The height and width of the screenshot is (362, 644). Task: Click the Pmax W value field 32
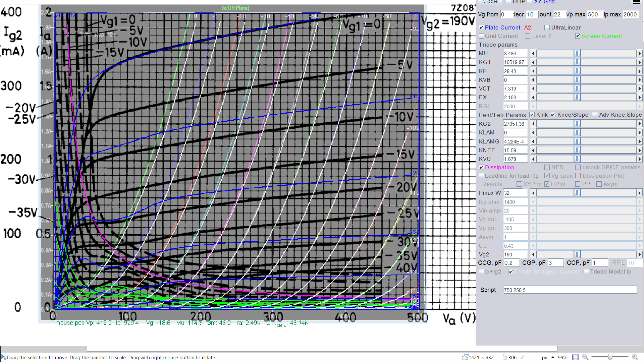coord(515,193)
